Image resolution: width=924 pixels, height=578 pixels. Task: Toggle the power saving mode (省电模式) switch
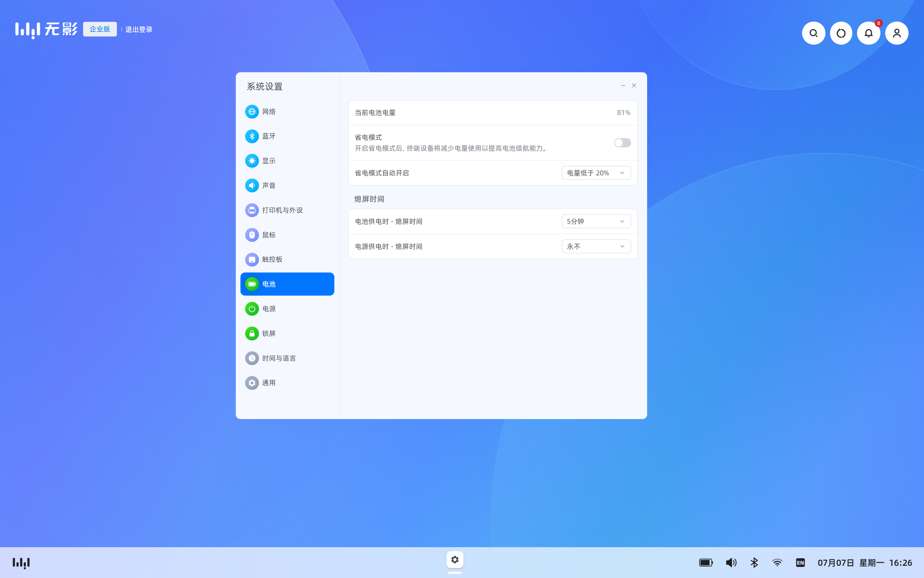pos(622,143)
